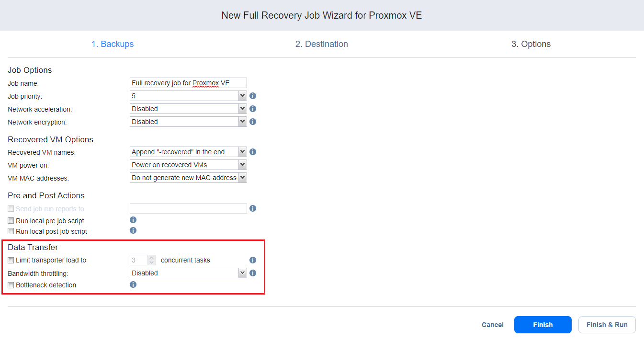Click the Network encryption info icon

point(253,122)
